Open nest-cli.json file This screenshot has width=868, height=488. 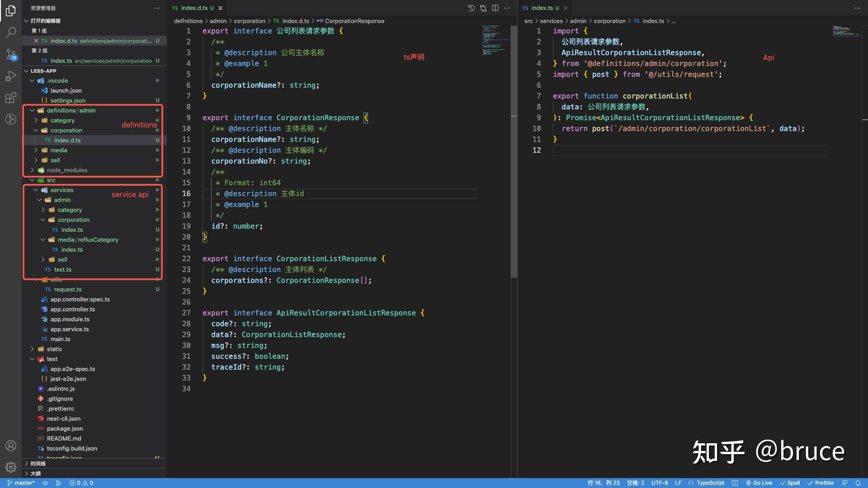[x=64, y=418]
